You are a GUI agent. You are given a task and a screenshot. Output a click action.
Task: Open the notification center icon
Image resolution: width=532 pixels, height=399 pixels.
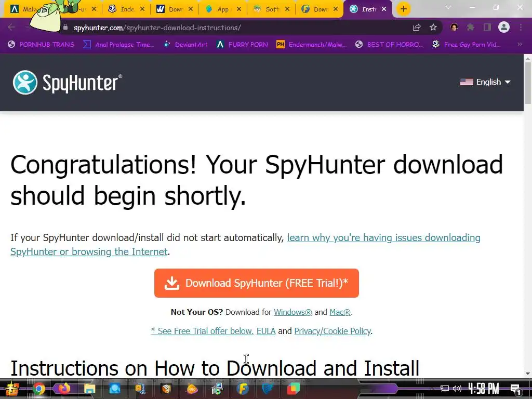pos(515,389)
